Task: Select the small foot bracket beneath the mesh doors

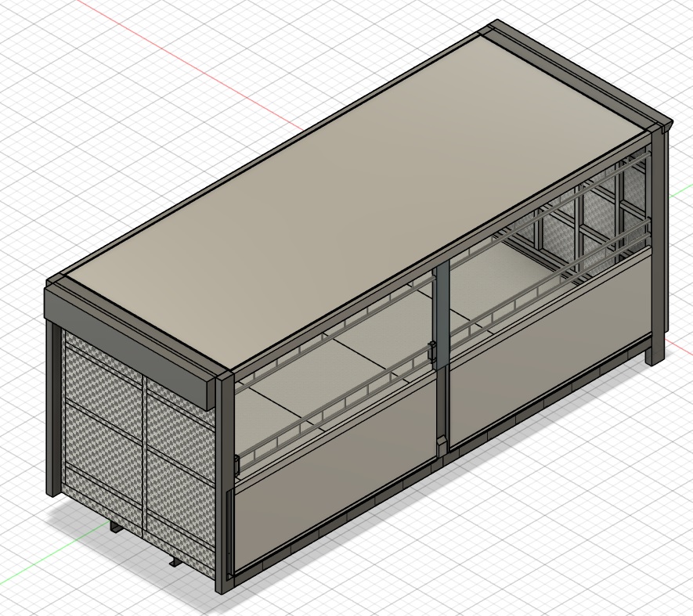Action: coord(116,528)
